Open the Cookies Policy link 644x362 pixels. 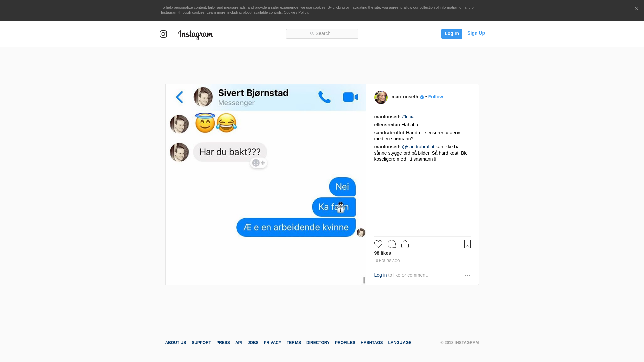(x=296, y=12)
